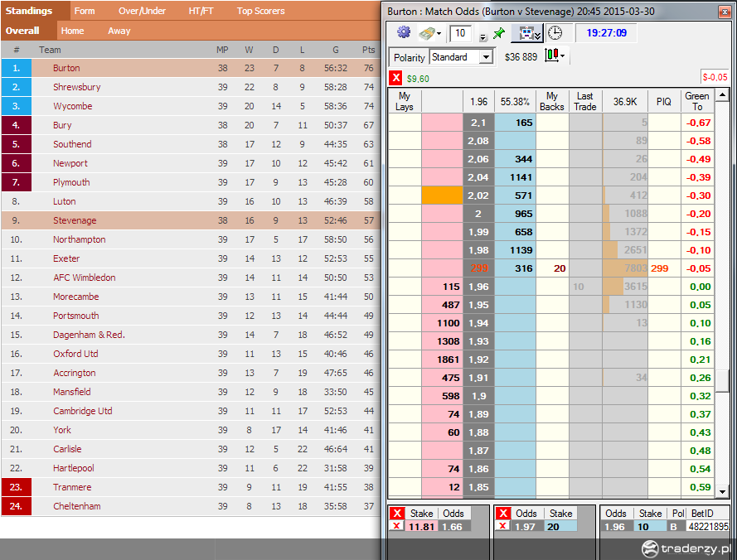Click lay cell 1100 at odds 1,94
The width and height of the screenshot is (737, 560).
tap(442, 323)
